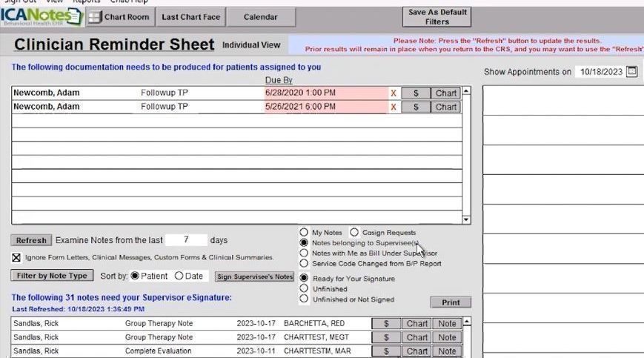
Task: Go to Chart Room
Action: click(x=120, y=17)
